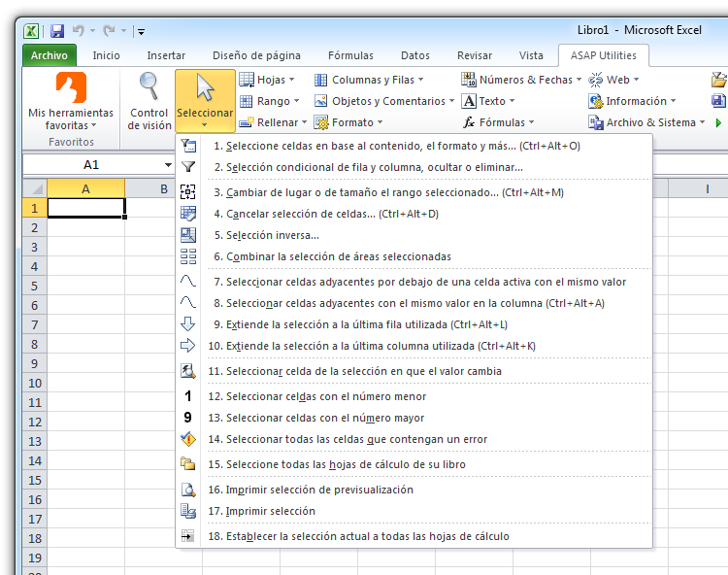Screen dimensions: 728x575
Task: Open the Diseño de página tab
Action: click(x=256, y=55)
